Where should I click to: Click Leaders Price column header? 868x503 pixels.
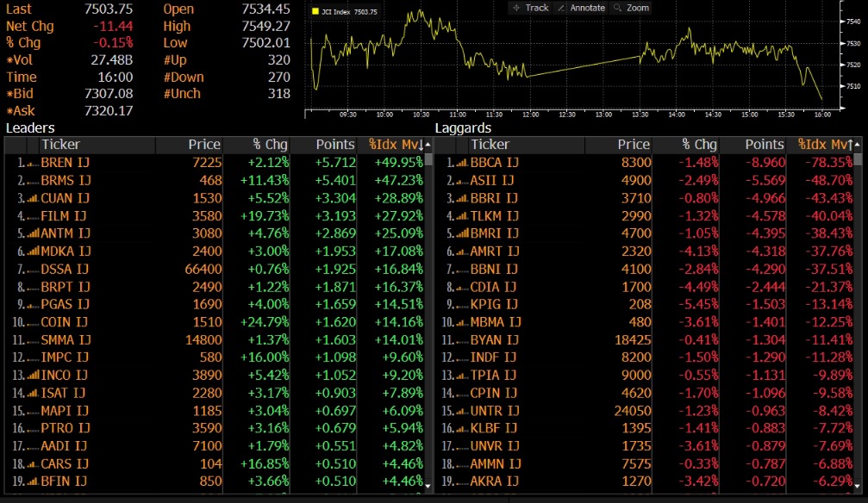tap(203, 145)
